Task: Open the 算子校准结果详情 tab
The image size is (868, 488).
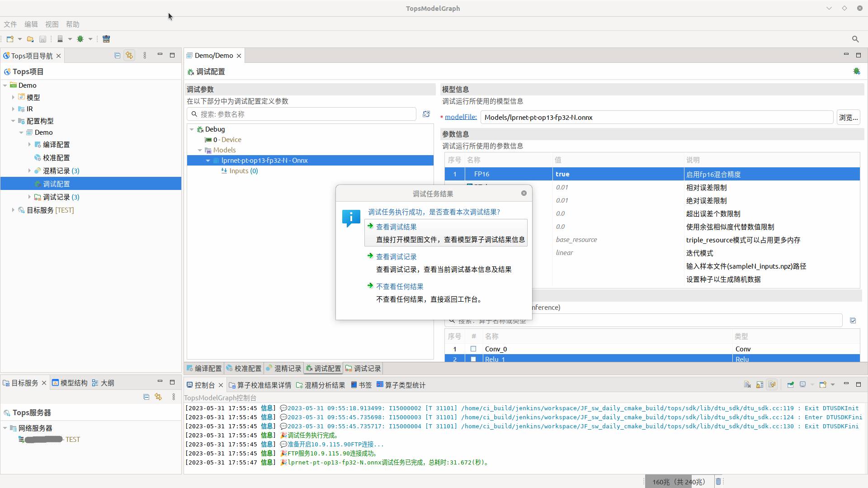Action: coord(260,385)
